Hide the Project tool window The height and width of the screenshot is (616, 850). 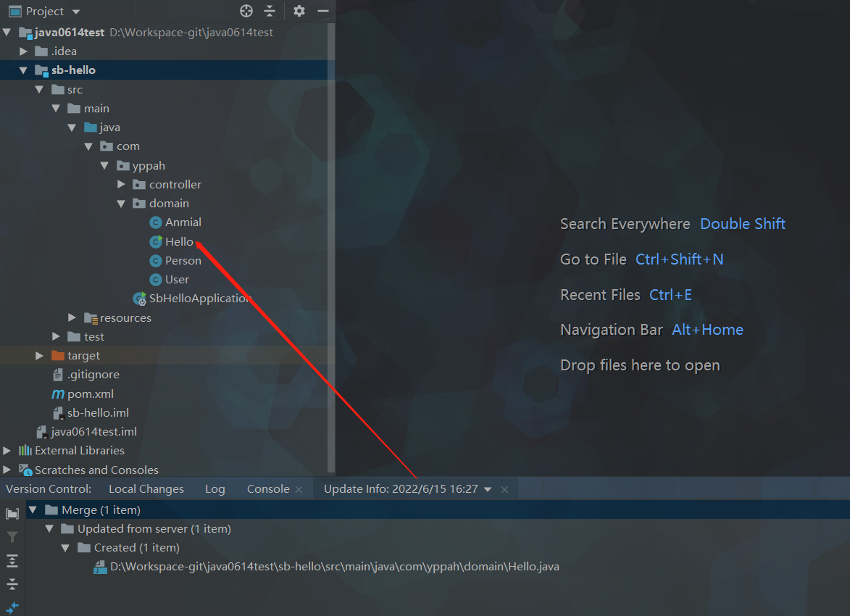323,11
